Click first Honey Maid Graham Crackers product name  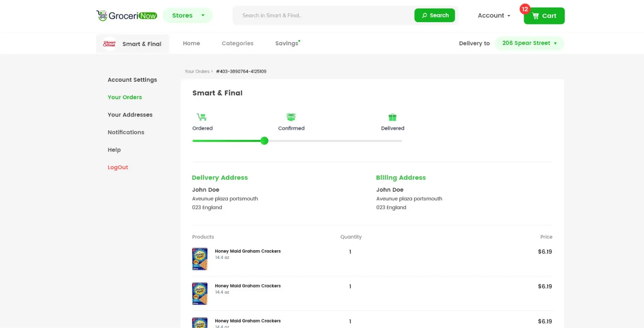248,251
